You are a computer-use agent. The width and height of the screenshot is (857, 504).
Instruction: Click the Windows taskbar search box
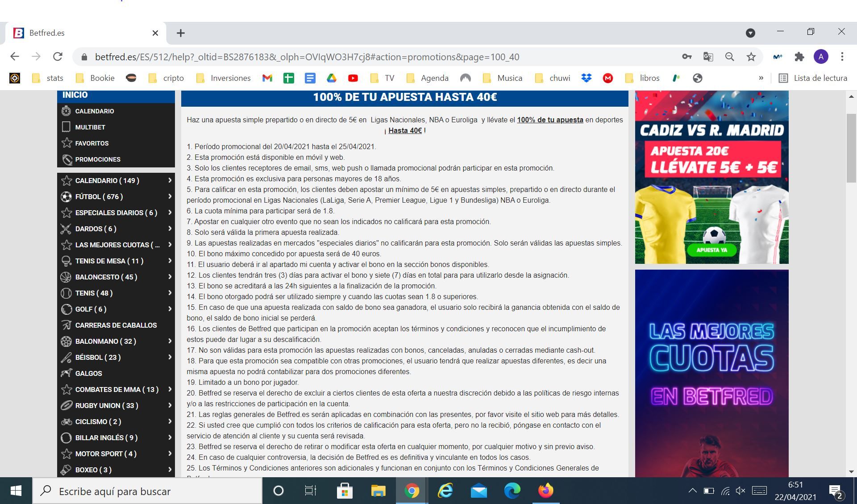pos(147,491)
